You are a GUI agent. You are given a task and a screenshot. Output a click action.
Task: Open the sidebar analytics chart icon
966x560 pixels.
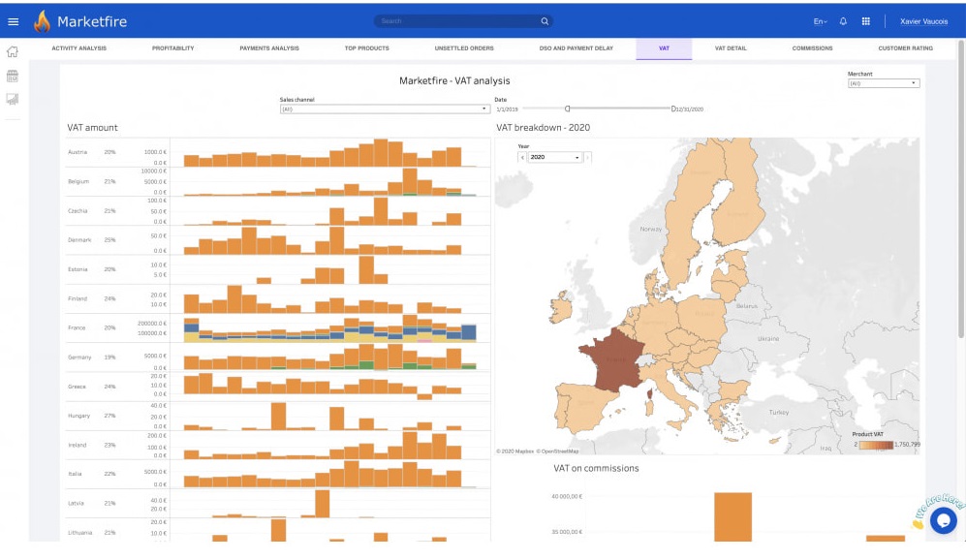[x=13, y=99]
